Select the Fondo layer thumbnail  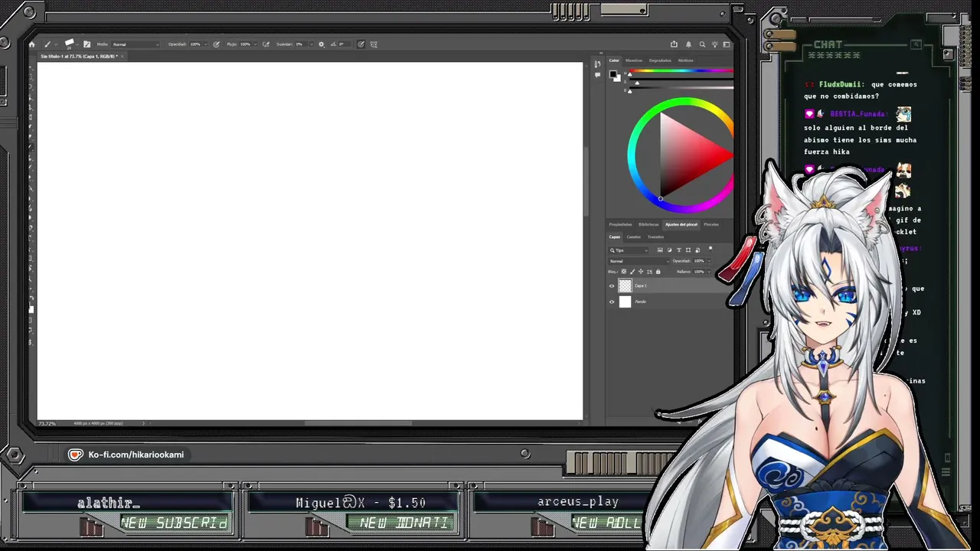625,302
